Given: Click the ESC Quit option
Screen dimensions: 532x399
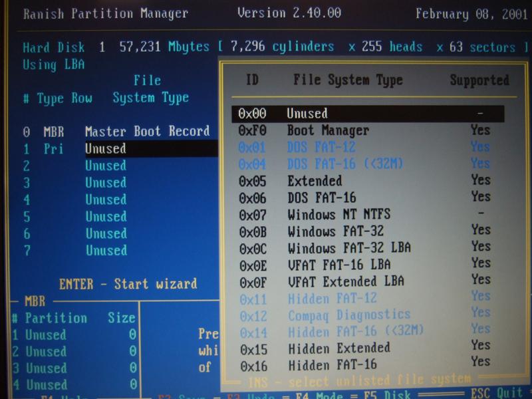Looking at the screenshot, I should 497,394.
